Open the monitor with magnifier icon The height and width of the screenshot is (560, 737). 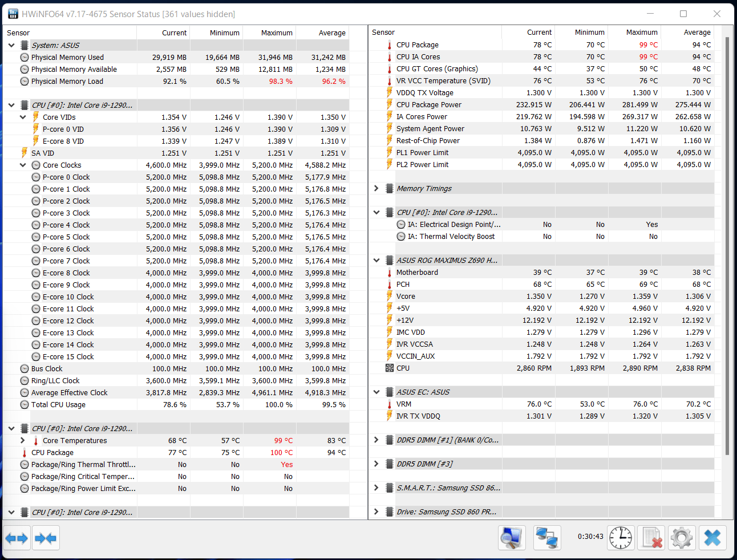point(512,538)
